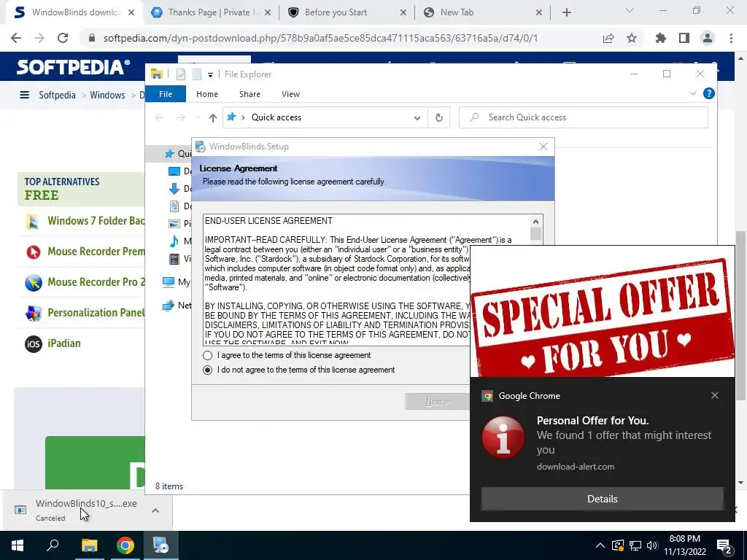747x560 pixels.
Task: Open the volume control in system tray
Action: pos(652,545)
